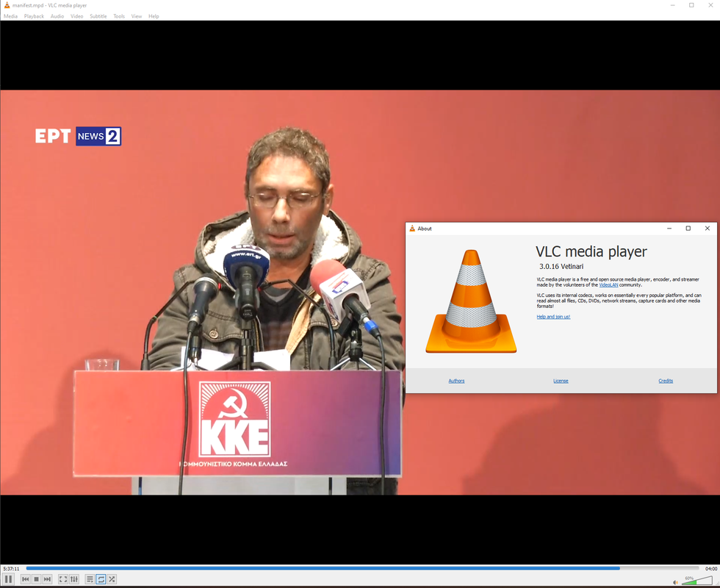Mute audio via speaker icon
This screenshot has height=588, width=720.
(x=675, y=582)
